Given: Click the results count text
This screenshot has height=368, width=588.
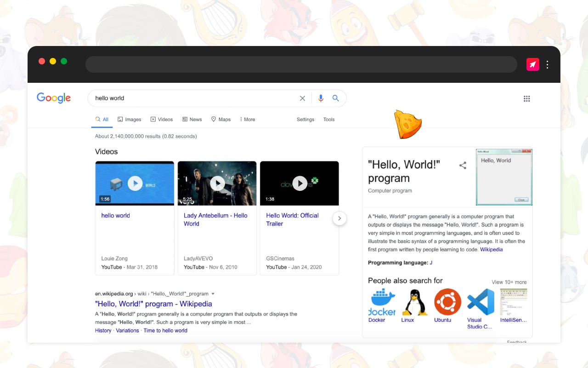Looking at the screenshot, I should (x=146, y=136).
